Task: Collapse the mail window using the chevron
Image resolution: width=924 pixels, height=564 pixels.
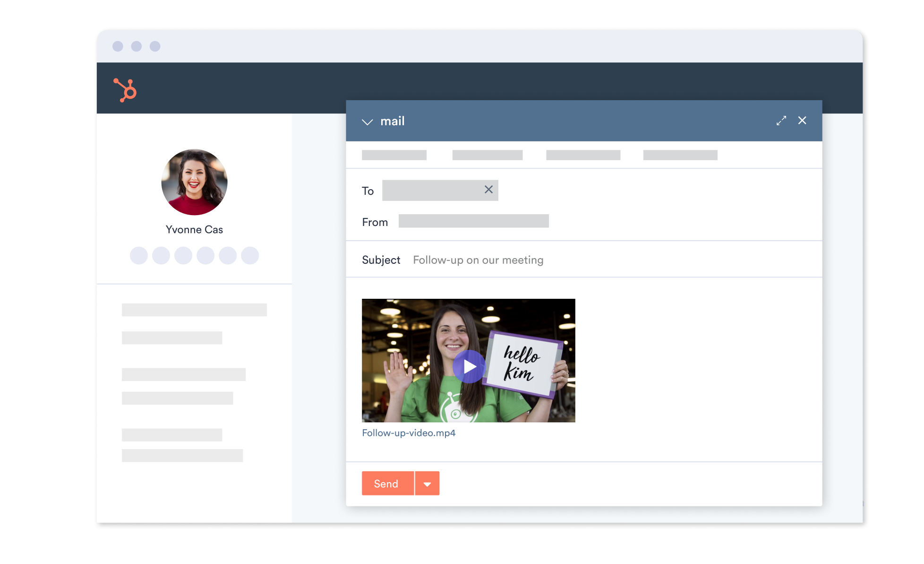Action: (368, 122)
